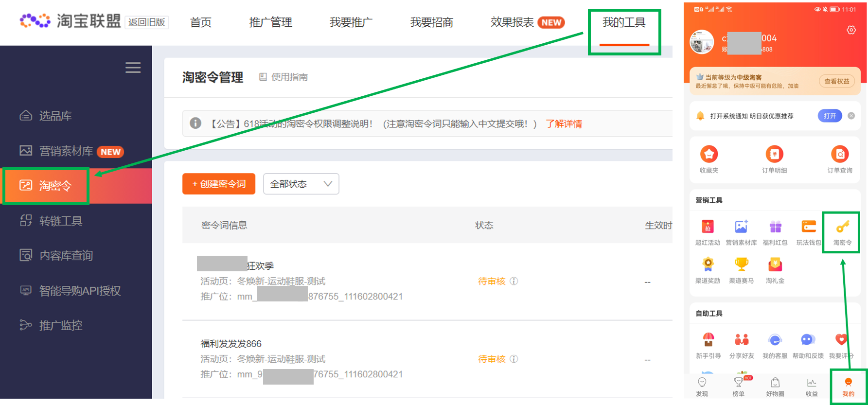The height and width of the screenshot is (405, 868).
Task: Open 超红活动 marketing tool
Action: click(708, 232)
